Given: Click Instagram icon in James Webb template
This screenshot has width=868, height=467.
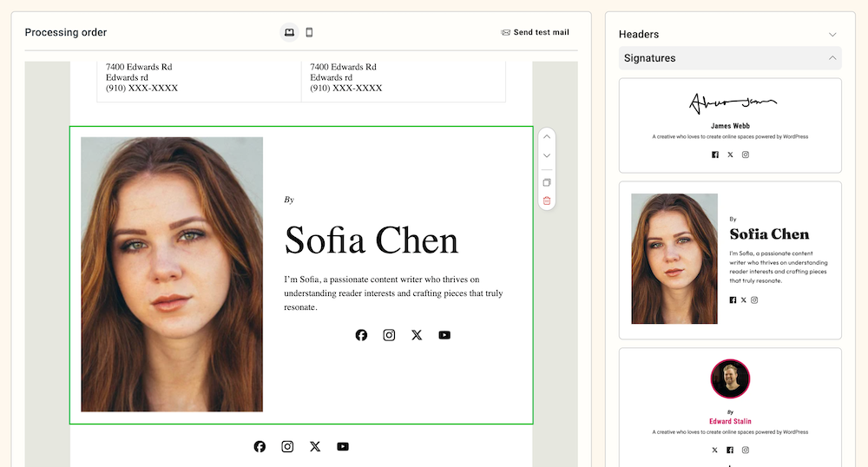Looking at the screenshot, I should pos(746,155).
